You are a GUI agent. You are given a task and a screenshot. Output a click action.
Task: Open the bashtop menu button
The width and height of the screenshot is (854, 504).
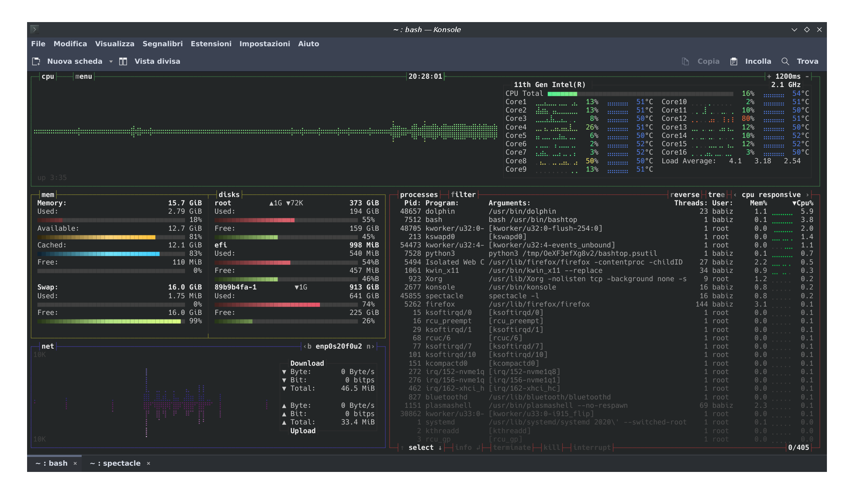(83, 76)
